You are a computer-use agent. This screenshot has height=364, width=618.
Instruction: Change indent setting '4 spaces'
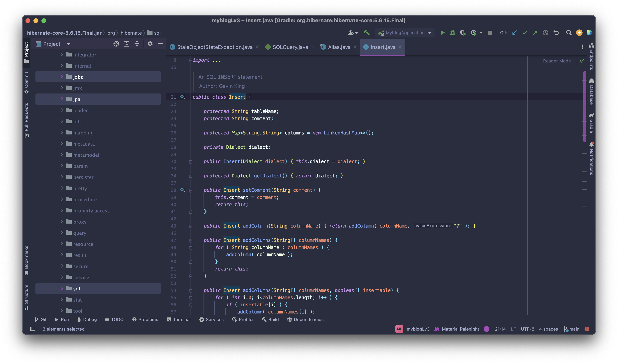click(548, 329)
